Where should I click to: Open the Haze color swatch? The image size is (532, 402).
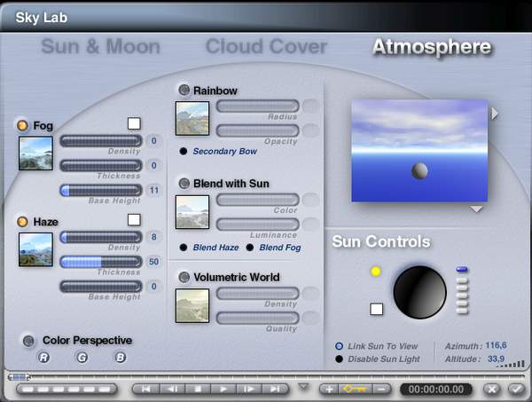coord(134,220)
